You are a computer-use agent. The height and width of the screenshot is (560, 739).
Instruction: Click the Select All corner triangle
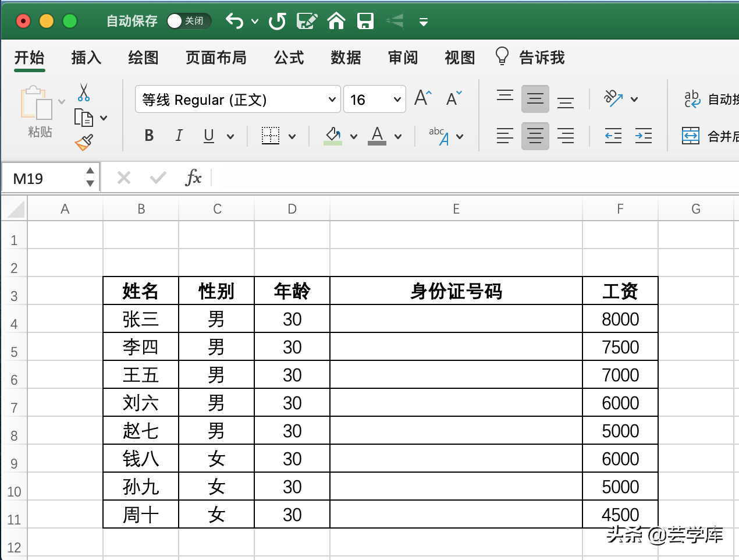[15, 208]
